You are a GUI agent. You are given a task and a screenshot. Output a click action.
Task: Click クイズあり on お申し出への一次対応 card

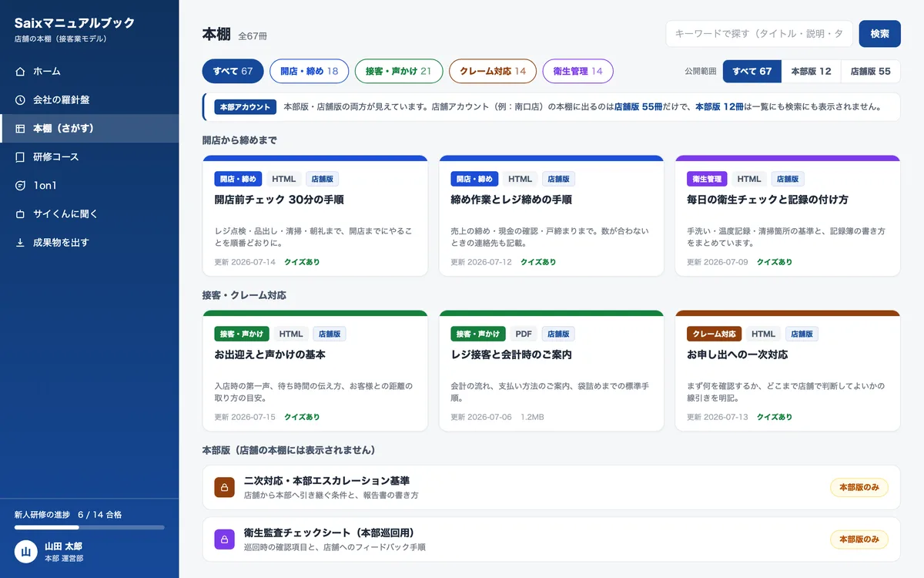[x=775, y=417]
